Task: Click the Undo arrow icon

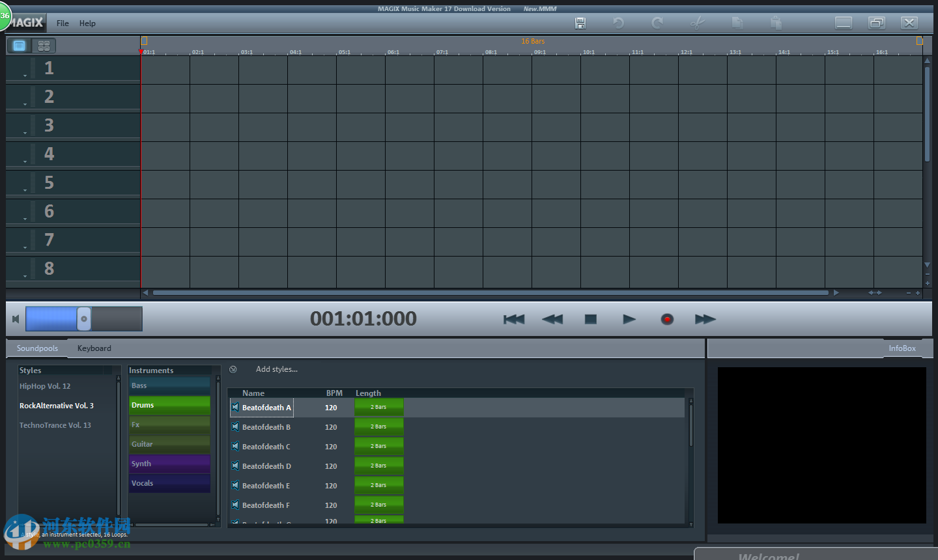Action: tap(618, 23)
